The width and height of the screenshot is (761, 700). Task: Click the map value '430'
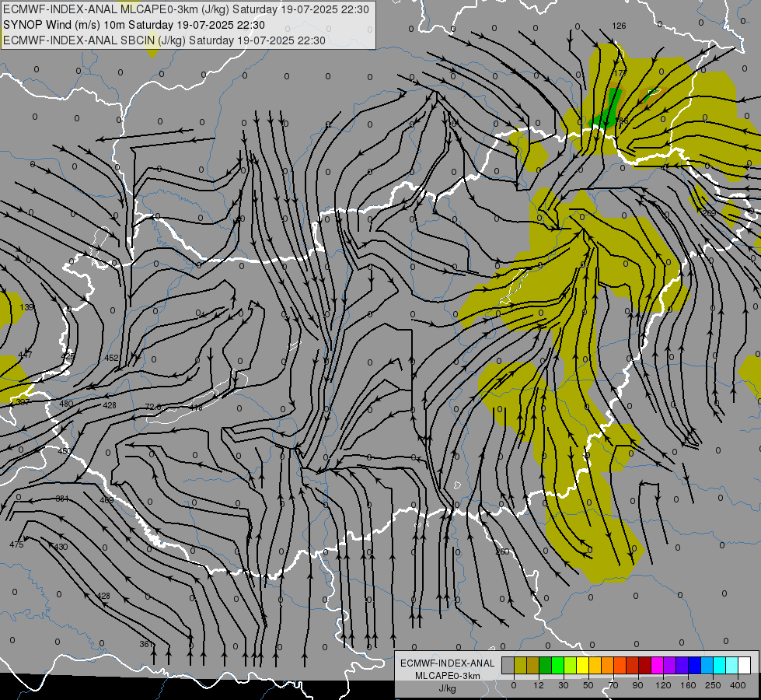point(61,547)
